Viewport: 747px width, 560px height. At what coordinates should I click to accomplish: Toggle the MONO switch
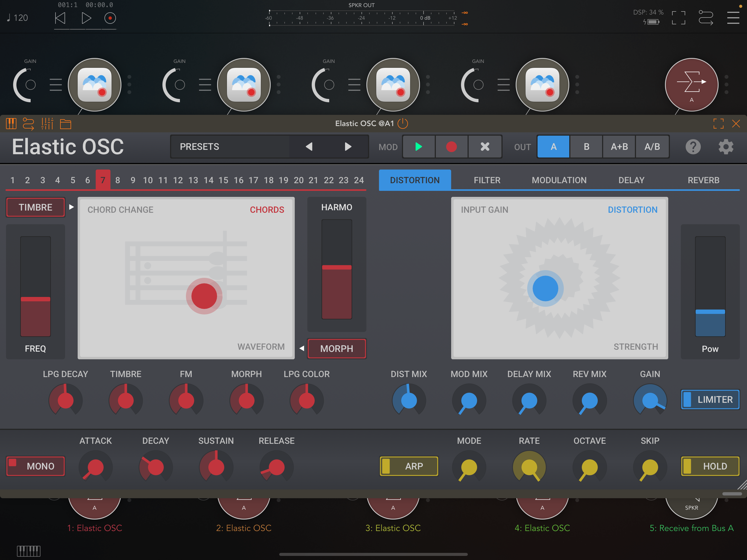click(36, 466)
